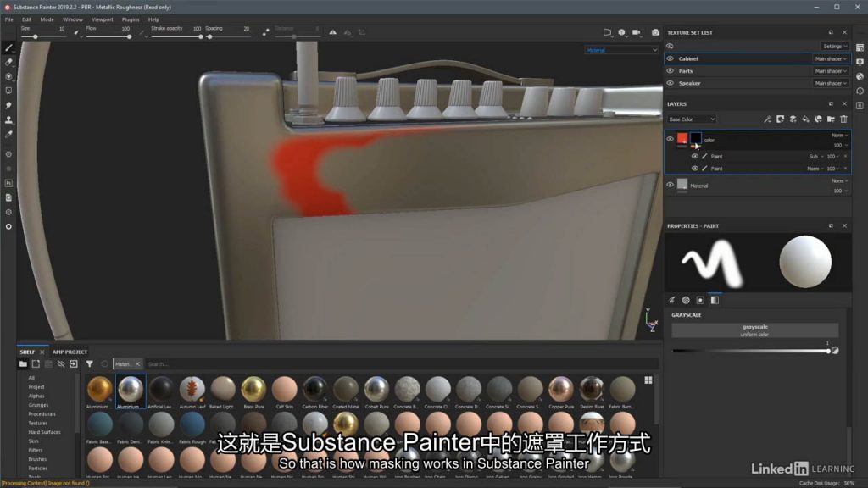Add a new paint layer
Image resolution: width=868 pixels, height=488 pixels.
point(793,119)
